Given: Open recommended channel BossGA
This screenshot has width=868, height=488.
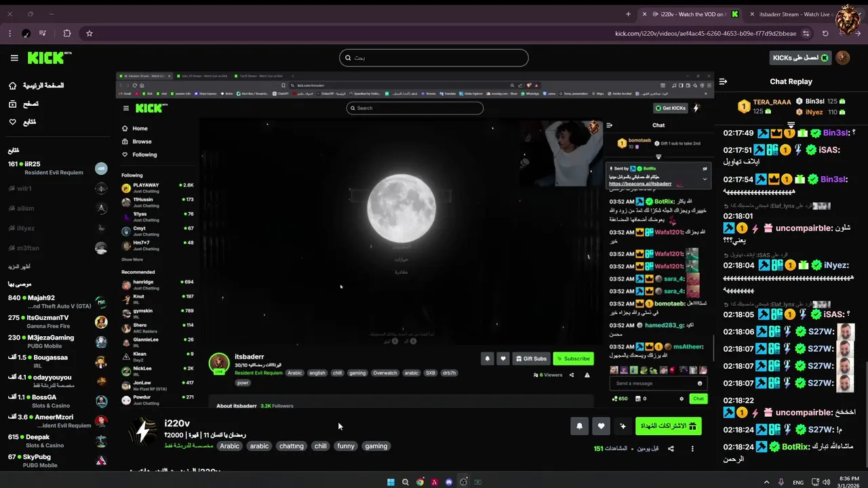Looking at the screenshot, I should click(57, 401).
